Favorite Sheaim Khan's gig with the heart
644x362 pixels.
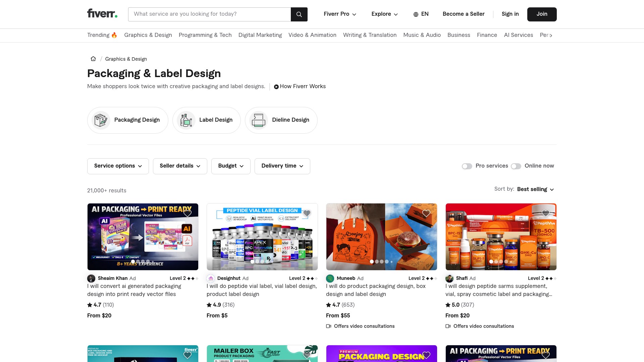[187, 214]
